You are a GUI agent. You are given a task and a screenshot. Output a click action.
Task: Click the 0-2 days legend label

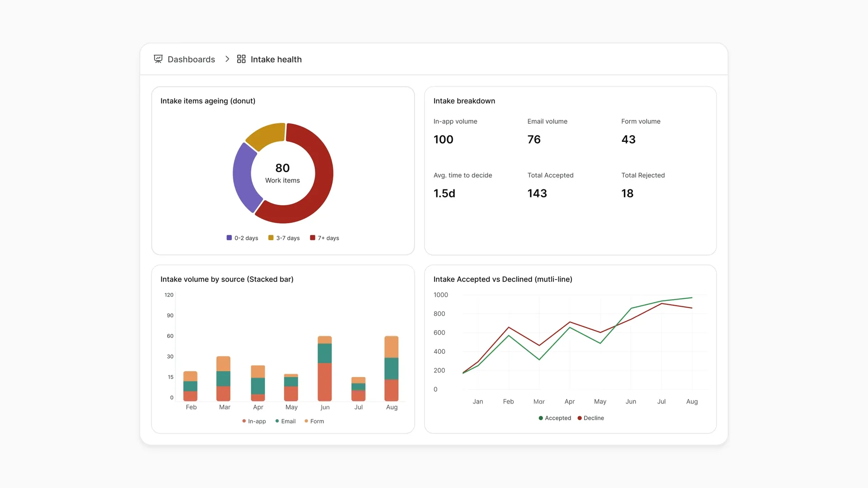coord(246,238)
